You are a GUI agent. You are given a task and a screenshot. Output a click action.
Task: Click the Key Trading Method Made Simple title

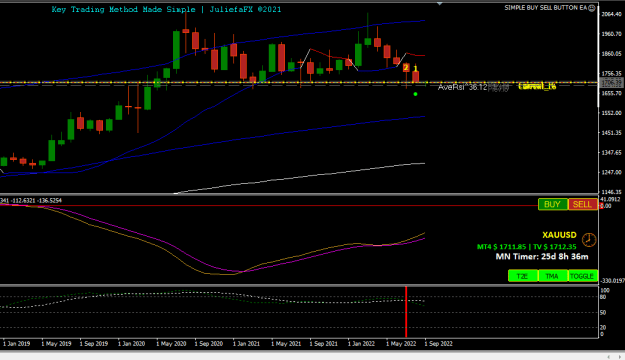[x=166, y=9]
